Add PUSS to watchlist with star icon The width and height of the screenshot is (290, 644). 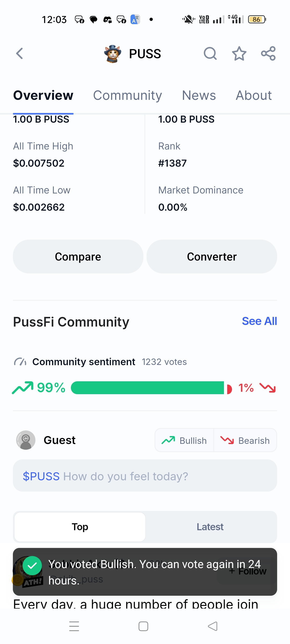pyautogui.click(x=239, y=53)
